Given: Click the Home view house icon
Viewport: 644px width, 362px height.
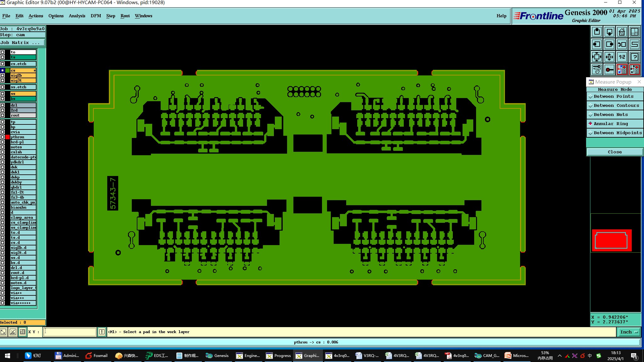Looking at the screenshot, I should 622,32.
